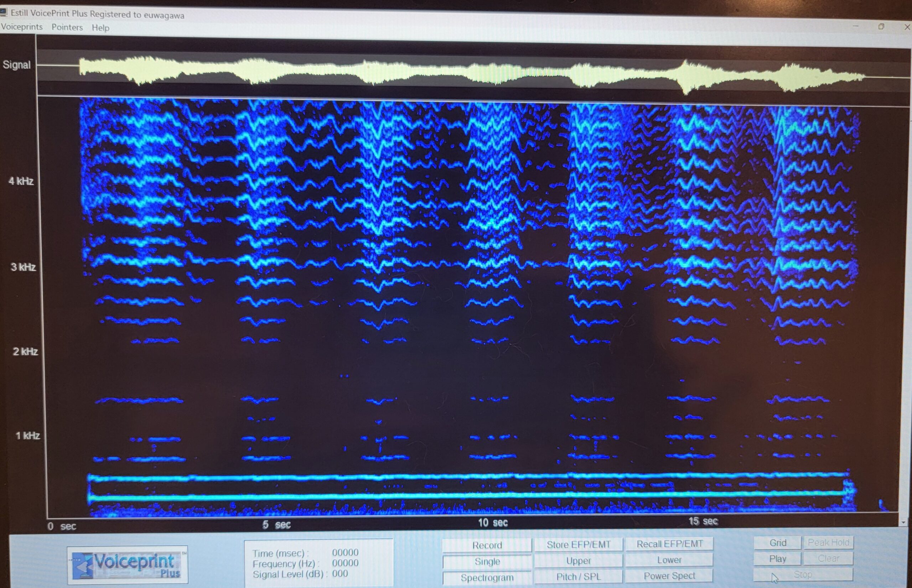Open the Pointers menu
This screenshot has height=588, width=912.
pyautogui.click(x=67, y=27)
